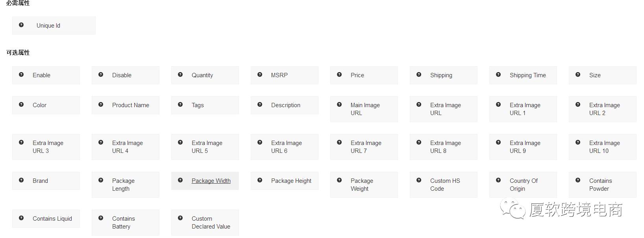Open the help icon beside MSRP
Viewport: 644px width, 238px height.
260,74
